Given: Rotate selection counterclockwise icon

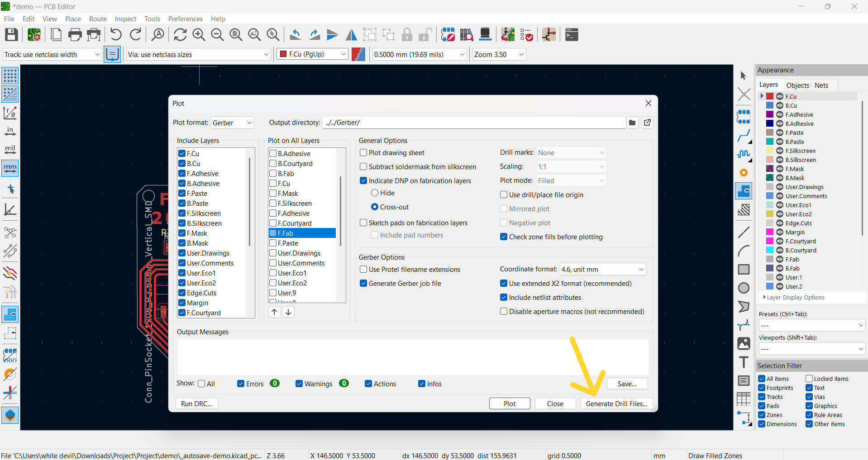Looking at the screenshot, I should point(296,35).
